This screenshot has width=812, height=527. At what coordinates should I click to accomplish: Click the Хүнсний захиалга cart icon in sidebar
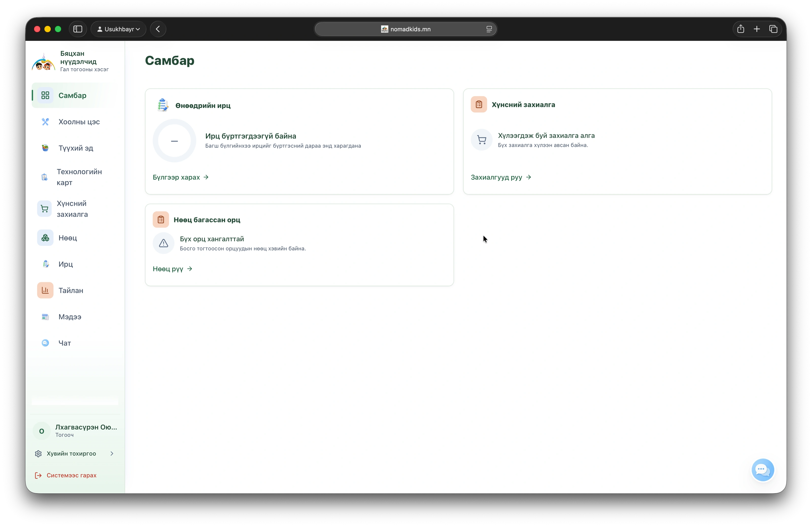tap(44, 209)
